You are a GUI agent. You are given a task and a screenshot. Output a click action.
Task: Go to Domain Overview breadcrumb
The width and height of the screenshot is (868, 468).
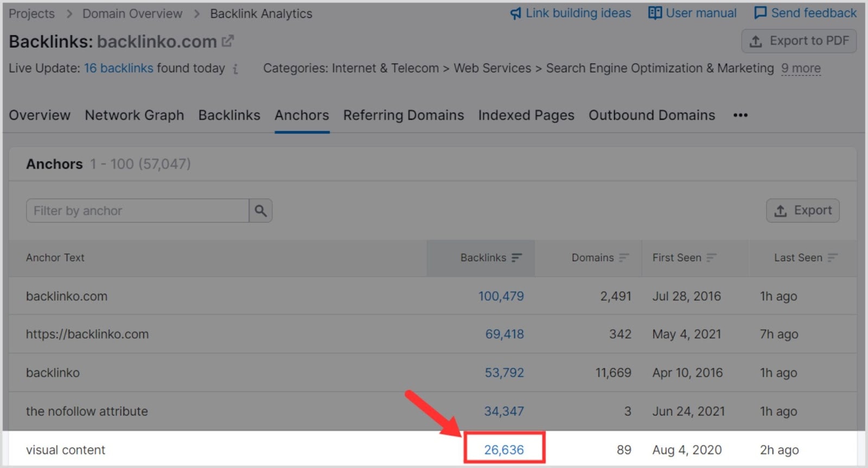click(132, 14)
